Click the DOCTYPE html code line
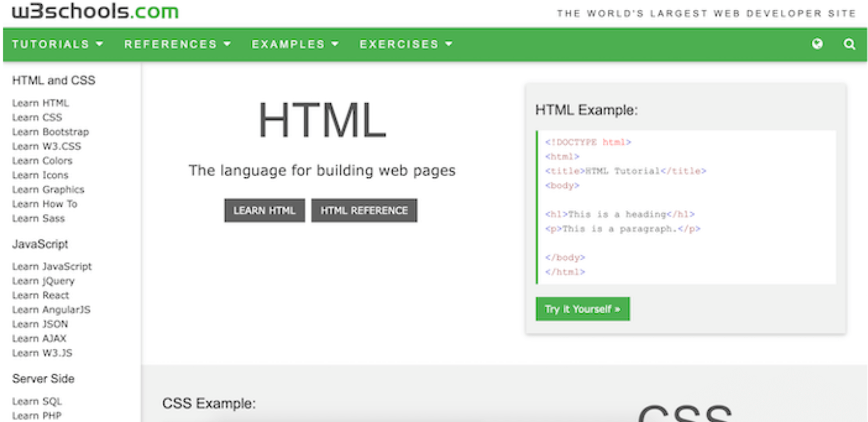Viewport: 868px width, 422px height. [x=588, y=142]
